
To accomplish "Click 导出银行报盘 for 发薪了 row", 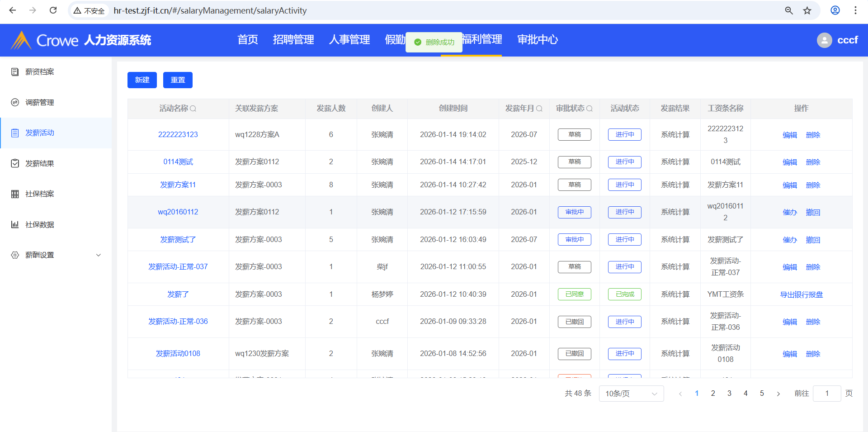I will coord(801,294).
